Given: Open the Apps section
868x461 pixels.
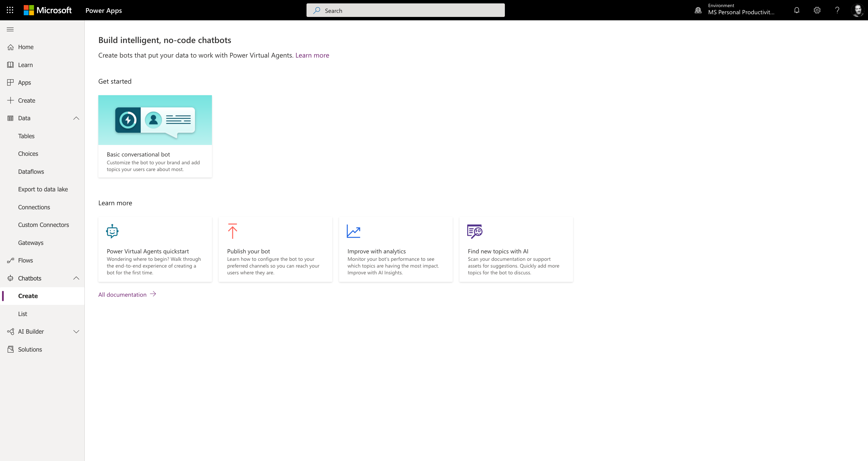Looking at the screenshot, I should 25,82.
